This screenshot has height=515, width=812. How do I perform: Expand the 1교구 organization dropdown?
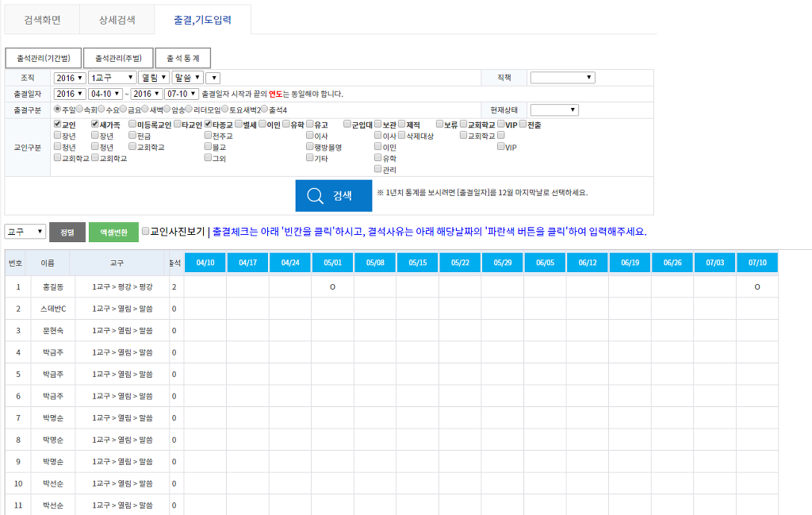click(x=112, y=78)
